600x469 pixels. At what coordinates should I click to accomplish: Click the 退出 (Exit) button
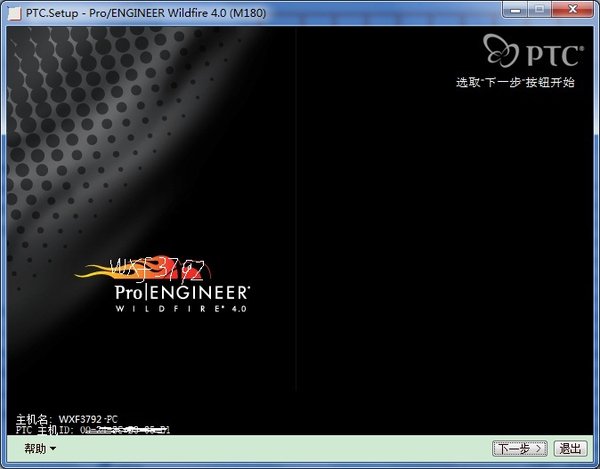pyautogui.click(x=570, y=448)
